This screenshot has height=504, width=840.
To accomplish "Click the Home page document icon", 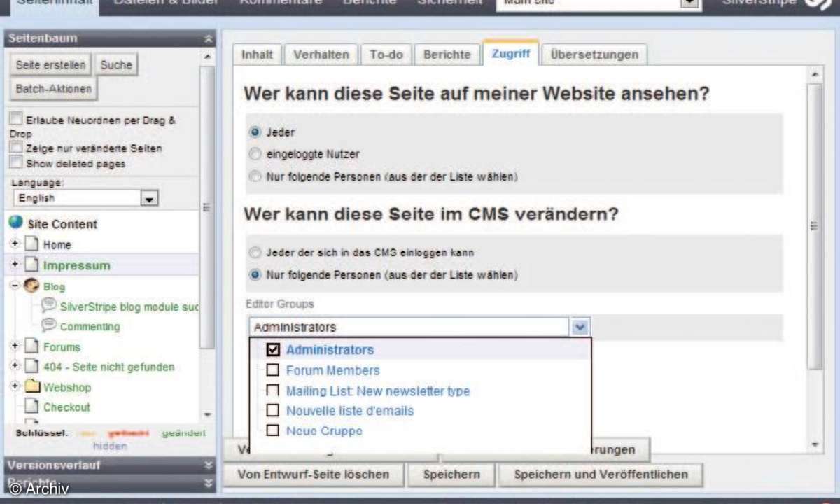I will coord(31,244).
